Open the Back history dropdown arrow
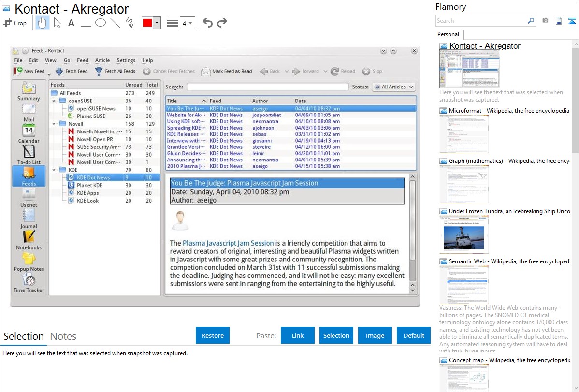 [287, 72]
